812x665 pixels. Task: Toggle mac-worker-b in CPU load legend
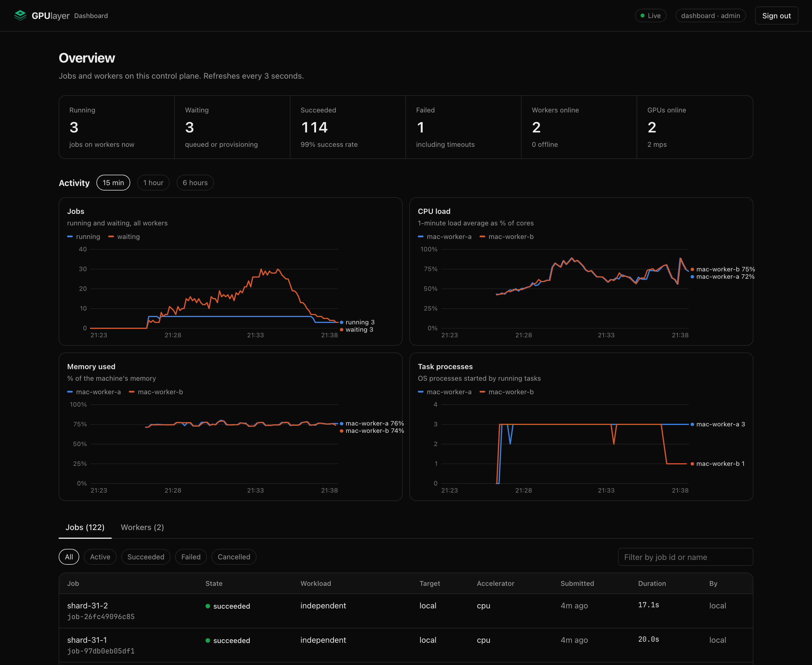(507, 237)
